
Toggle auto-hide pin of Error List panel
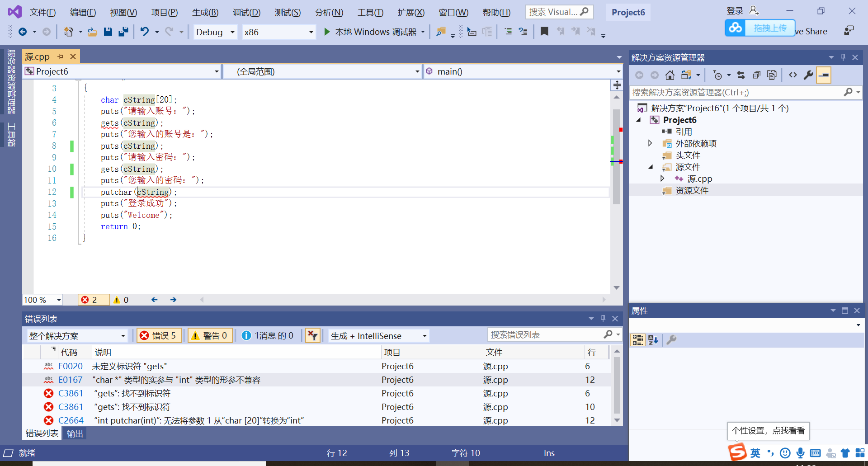click(603, 319)
